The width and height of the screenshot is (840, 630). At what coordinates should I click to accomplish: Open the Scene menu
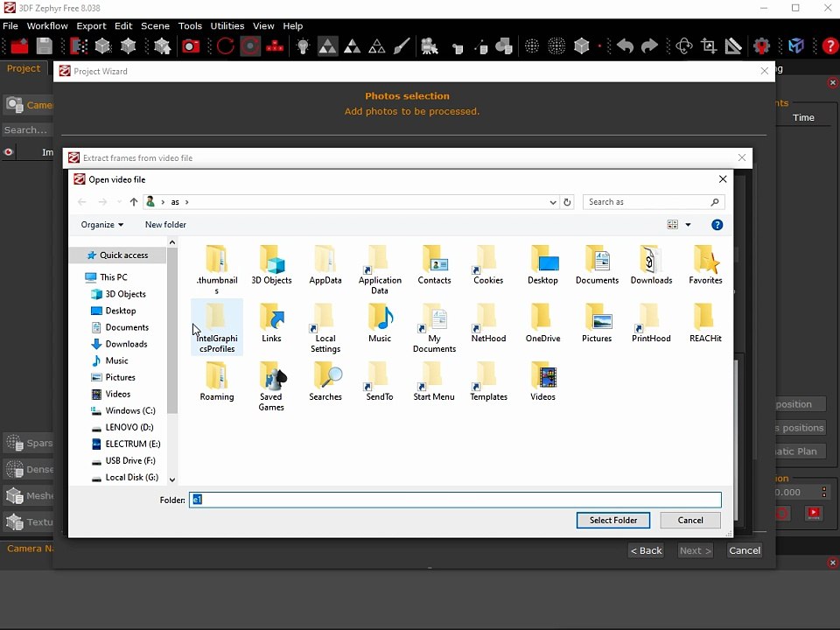click(155, 25)
